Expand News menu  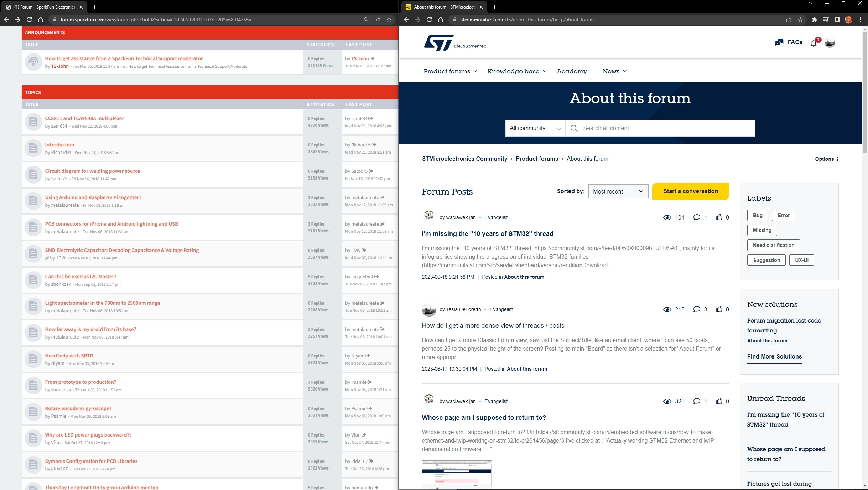point(614,71)
